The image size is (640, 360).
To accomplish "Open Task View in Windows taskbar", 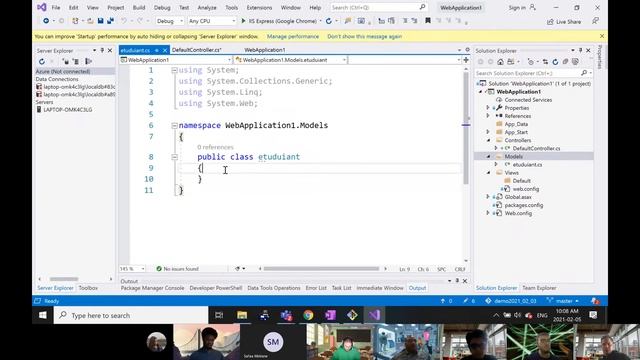I will click(219, 315).
